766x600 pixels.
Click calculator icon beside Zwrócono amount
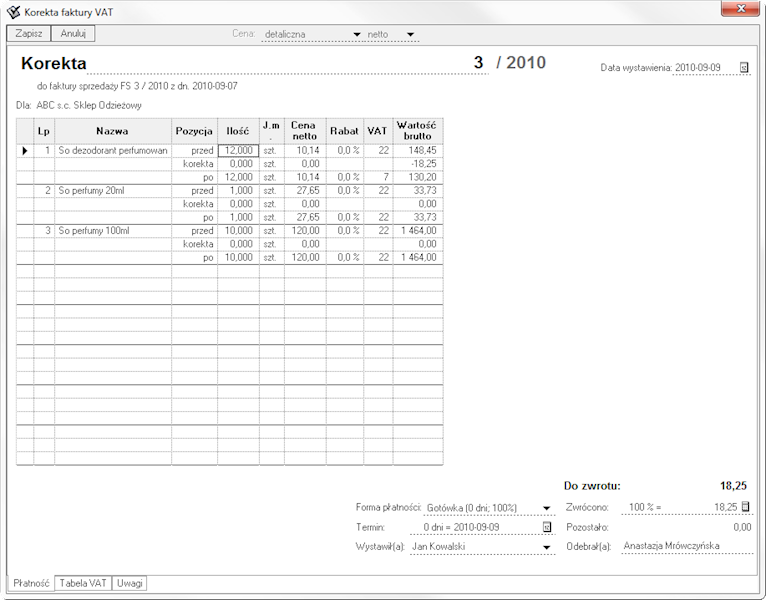click(746, 507)
